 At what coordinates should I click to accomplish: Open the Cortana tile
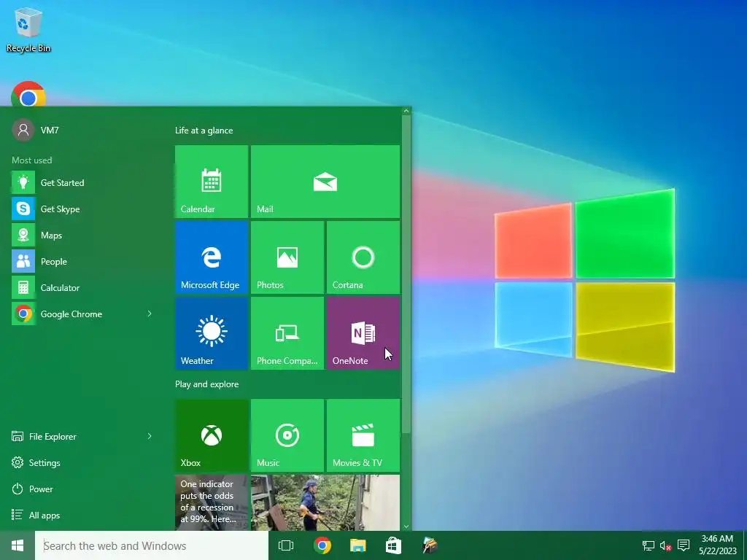[x=363, y=257]
